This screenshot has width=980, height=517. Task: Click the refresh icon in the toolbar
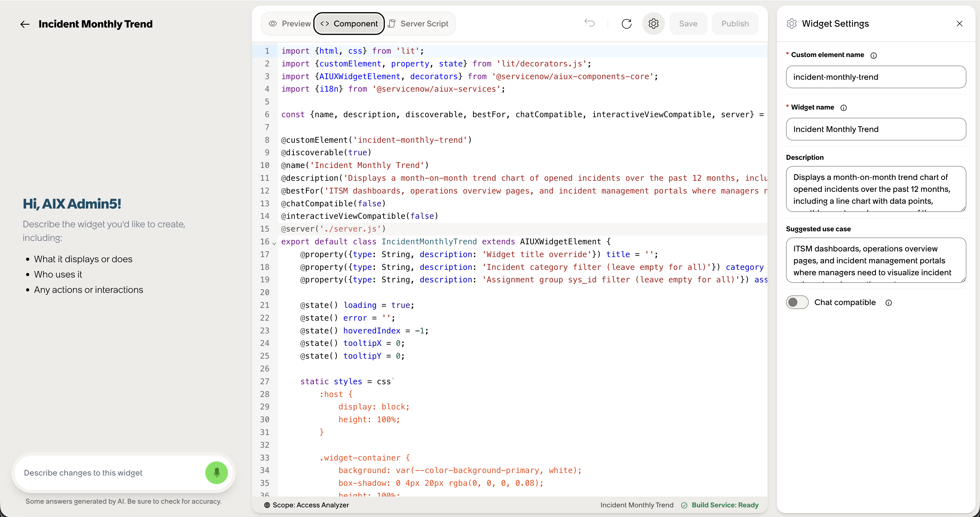[x=626, y=24]
